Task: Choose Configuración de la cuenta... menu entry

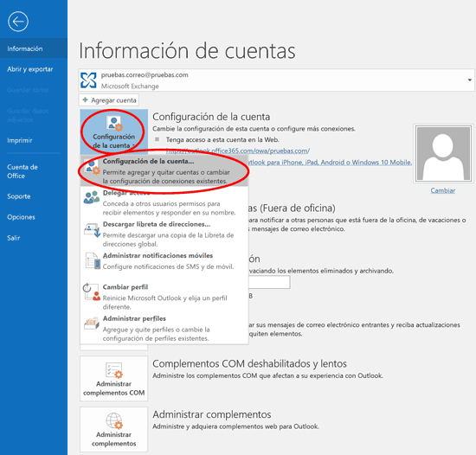Action: coord(164,171)
